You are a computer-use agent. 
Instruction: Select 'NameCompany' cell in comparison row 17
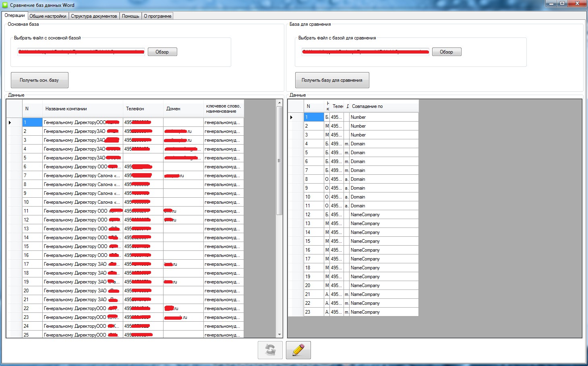coord(384,259)
